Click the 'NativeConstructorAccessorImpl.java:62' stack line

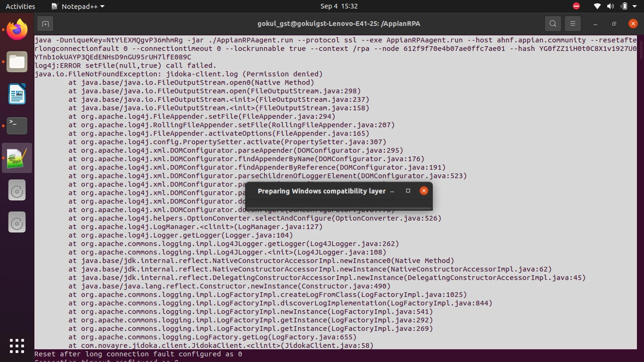(x=310, y=269)
